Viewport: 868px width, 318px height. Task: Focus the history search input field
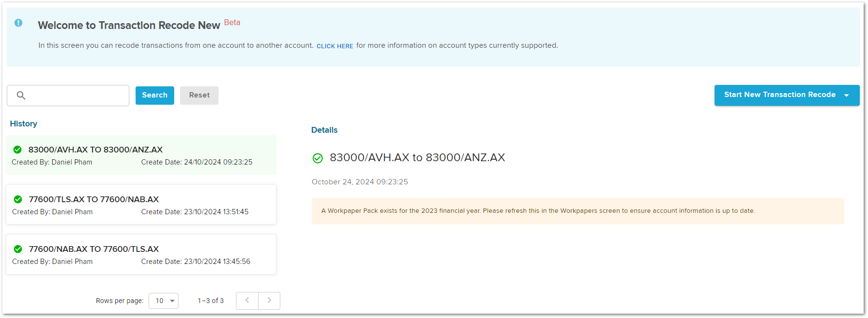tap(68, 96)
